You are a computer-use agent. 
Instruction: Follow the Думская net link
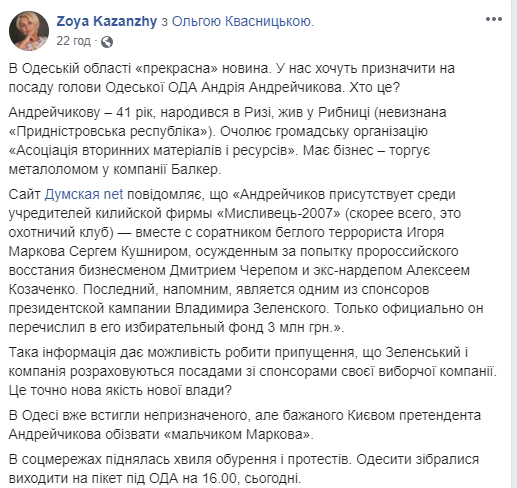coord(84,194)
